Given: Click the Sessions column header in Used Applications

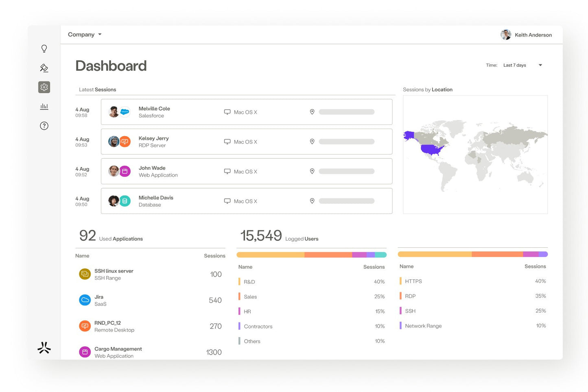Looking at the screenshot, I should pos(214,256).
